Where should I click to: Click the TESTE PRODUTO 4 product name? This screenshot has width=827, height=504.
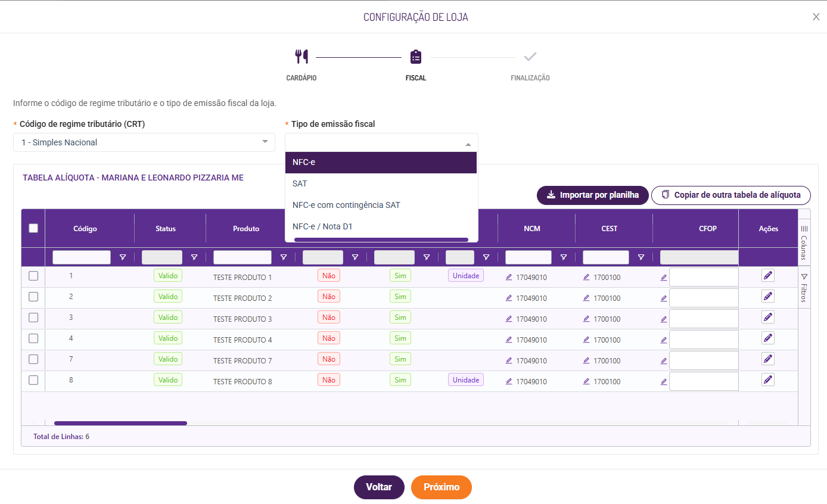(242, 340)
